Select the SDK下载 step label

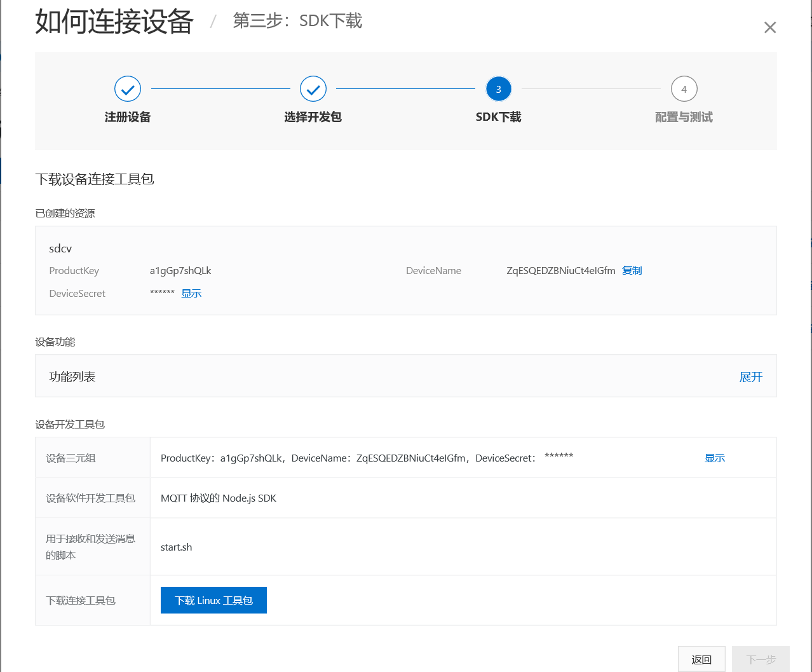tap(498, 117)
